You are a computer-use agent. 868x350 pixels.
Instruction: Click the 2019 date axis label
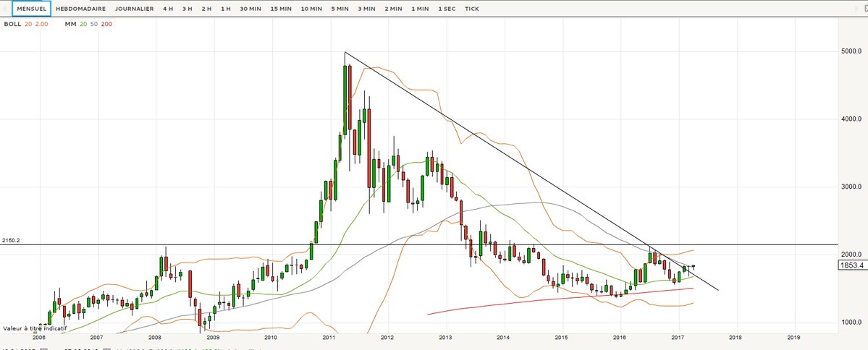click(x=793, y=337)
